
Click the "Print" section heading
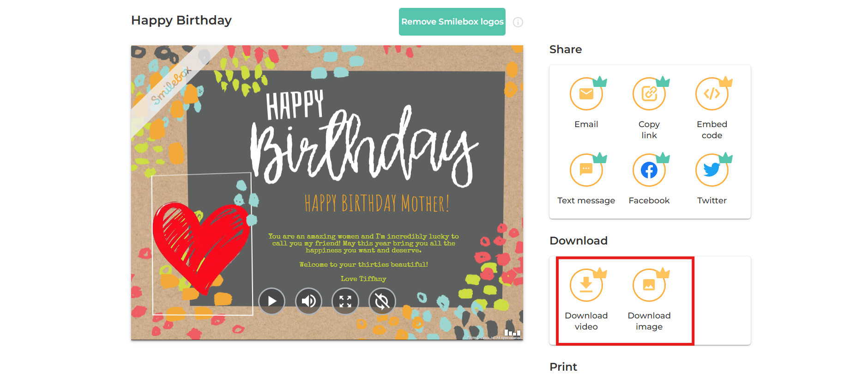563,367
